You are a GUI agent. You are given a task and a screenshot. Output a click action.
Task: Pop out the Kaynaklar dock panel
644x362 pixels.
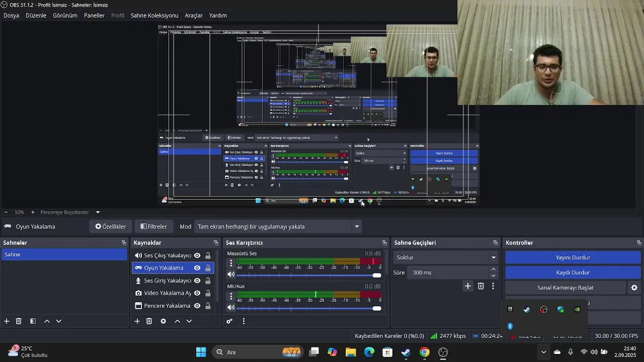[x=216, y=243]
